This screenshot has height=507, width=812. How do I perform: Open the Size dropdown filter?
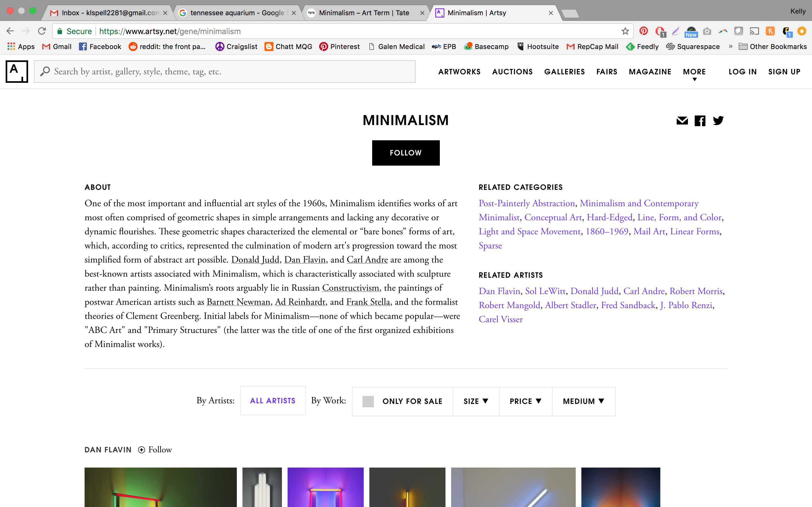(476, 401)
